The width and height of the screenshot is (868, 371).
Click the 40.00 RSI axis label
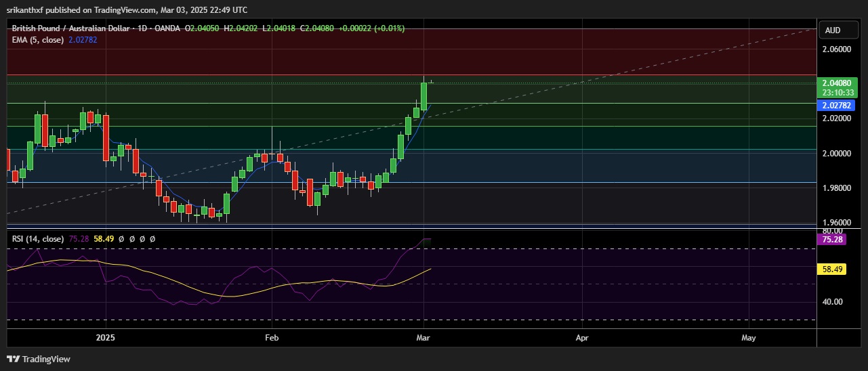point(832,302)
